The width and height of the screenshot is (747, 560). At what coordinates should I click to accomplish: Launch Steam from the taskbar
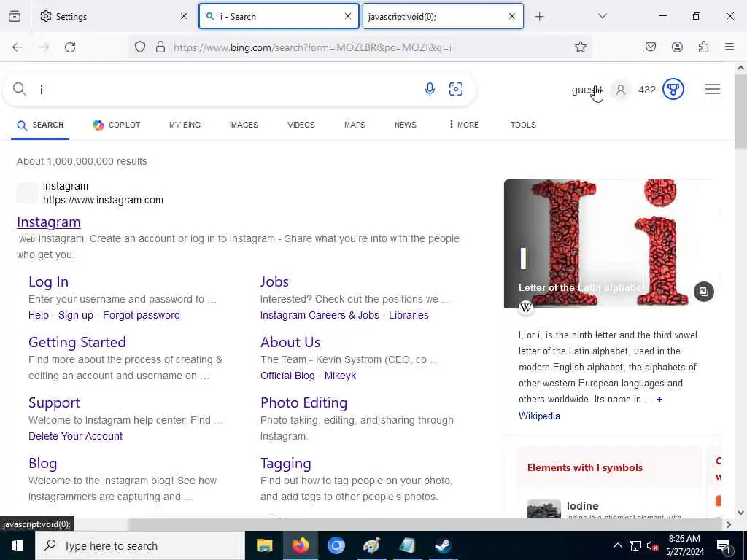[443, 545]
